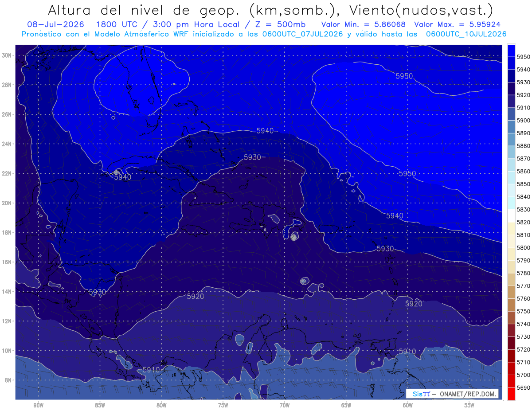This screenshot has height=411, width=532.
Task: Click the '80W' longitude axis label
Action: (x=161, y=405)
